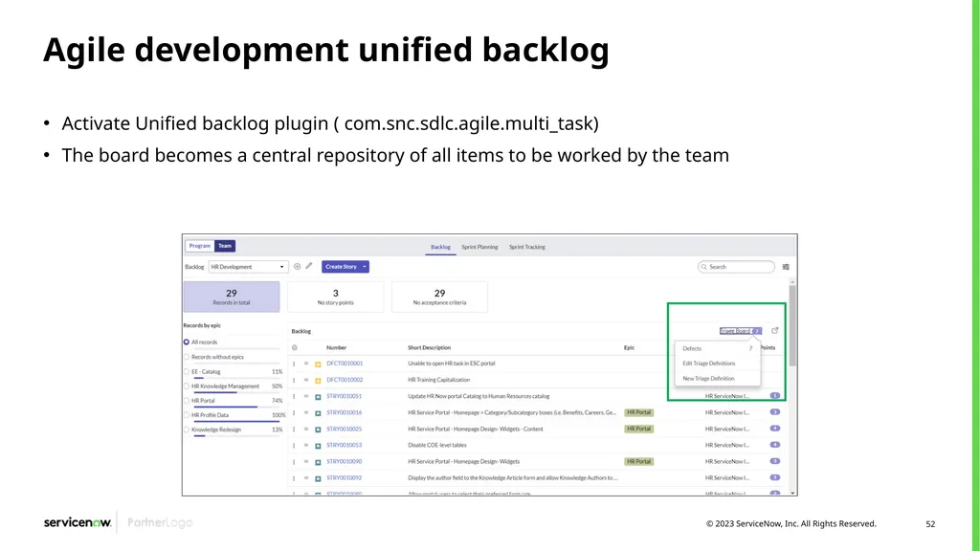
Task: Select the 29 No acceptance criteria card
Action: [x=439, y=297]
